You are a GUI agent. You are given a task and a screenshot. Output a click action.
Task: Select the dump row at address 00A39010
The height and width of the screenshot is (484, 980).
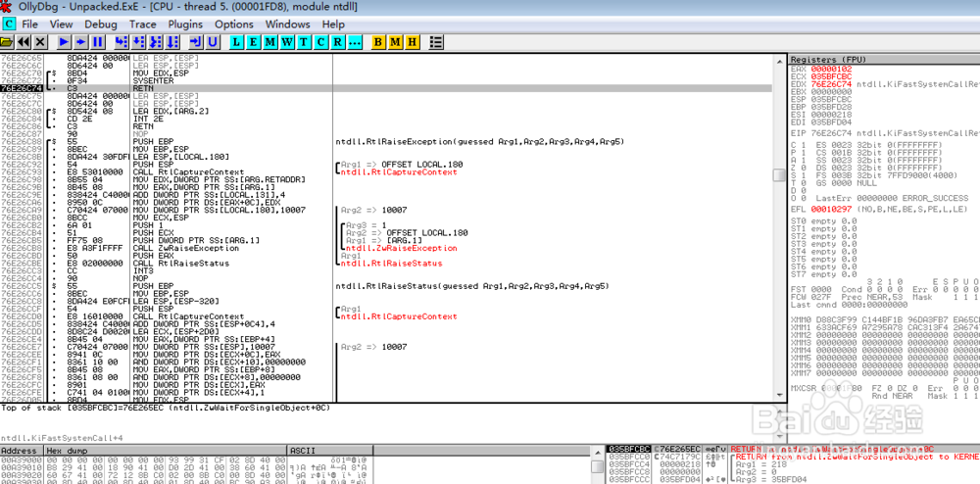[x=187, y=465]
